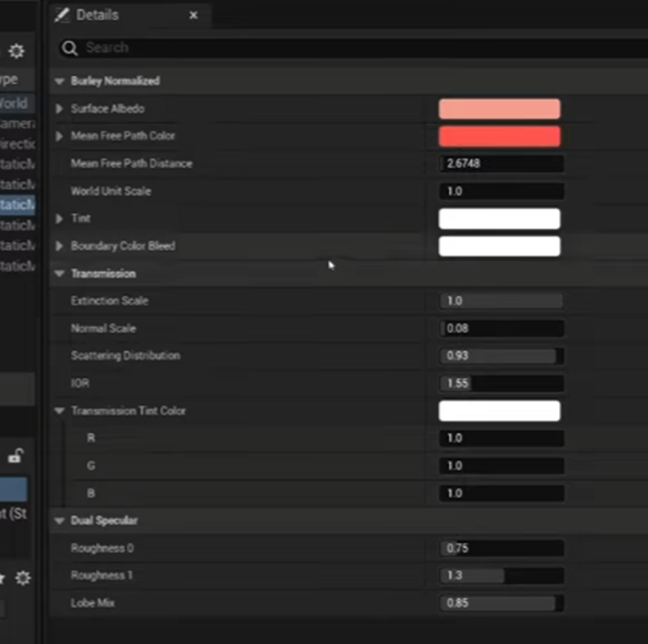The width and height of the screenshot is (648, 644).
Task: Click the Details panel pencil icon
Action: (x=62, y=16)
